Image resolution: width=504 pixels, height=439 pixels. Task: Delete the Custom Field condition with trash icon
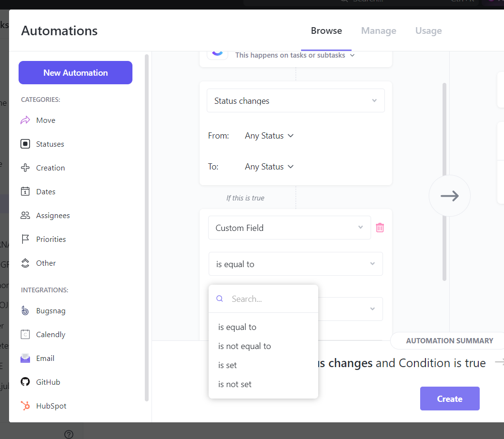click(380, 228)
